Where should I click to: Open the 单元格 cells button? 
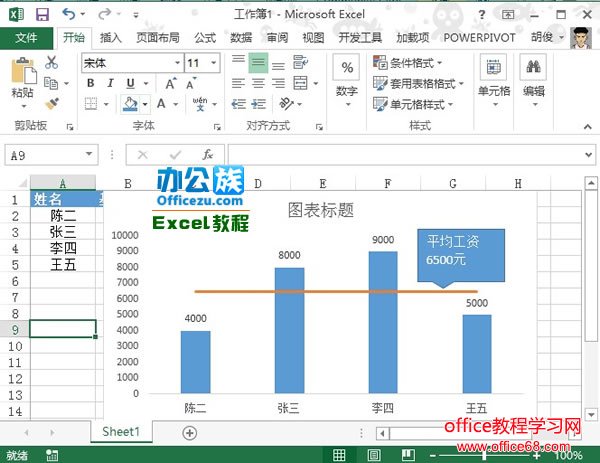click(494, 81)
